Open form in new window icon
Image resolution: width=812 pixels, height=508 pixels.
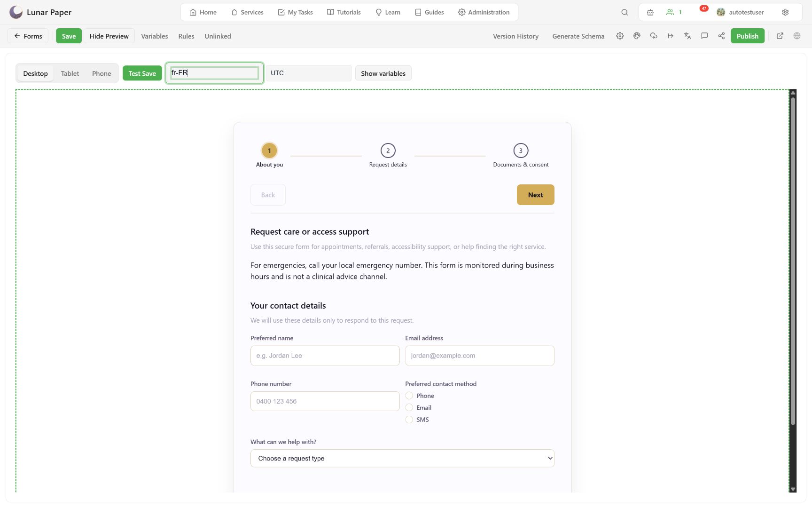click(780, 36)
